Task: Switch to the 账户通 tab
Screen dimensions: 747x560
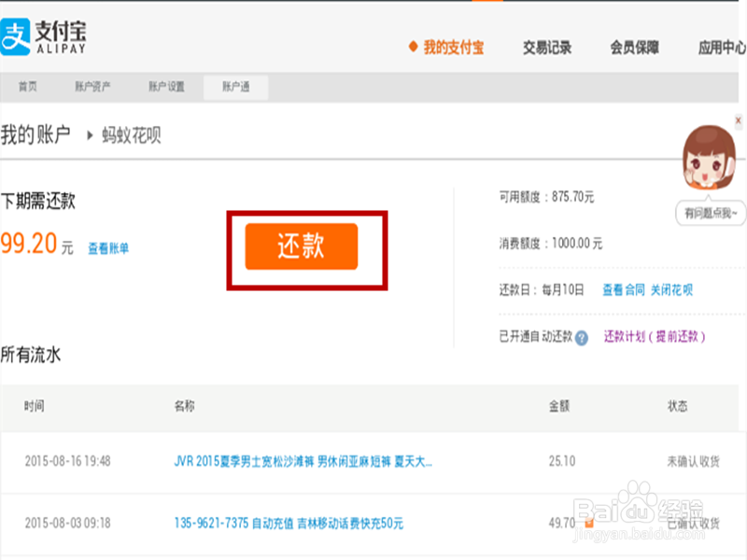Action: 236,87
